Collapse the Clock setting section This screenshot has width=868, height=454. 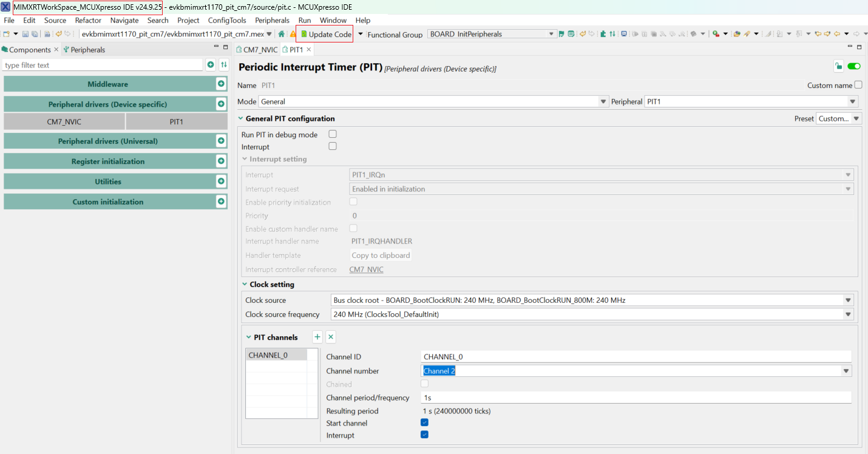click(244, 284)
